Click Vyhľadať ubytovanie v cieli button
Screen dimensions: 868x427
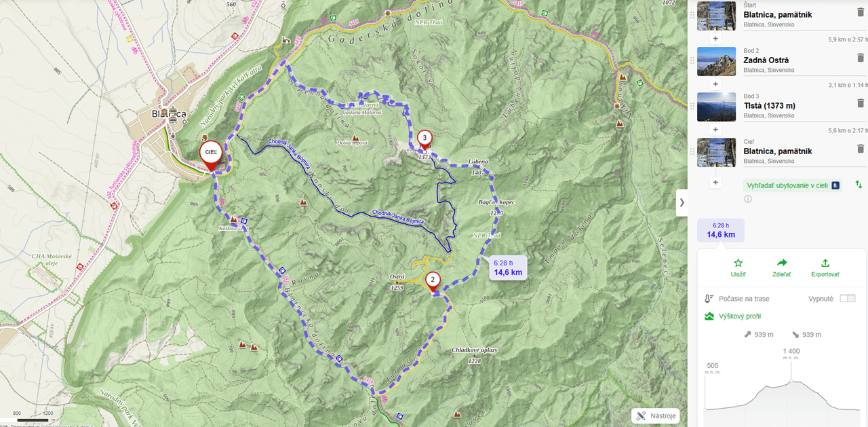click(793, 185)
